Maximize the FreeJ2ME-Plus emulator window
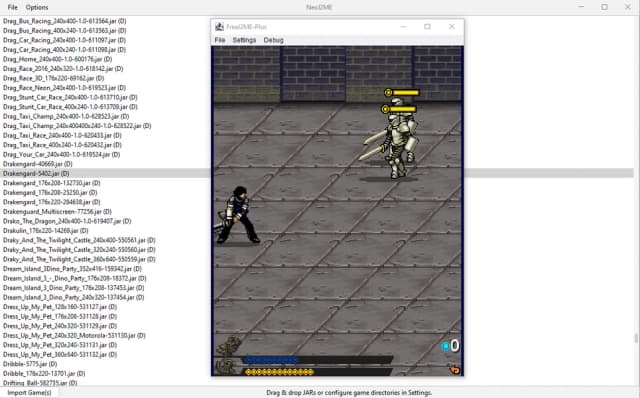The image size is (640, 398). [x=427, y=27]
